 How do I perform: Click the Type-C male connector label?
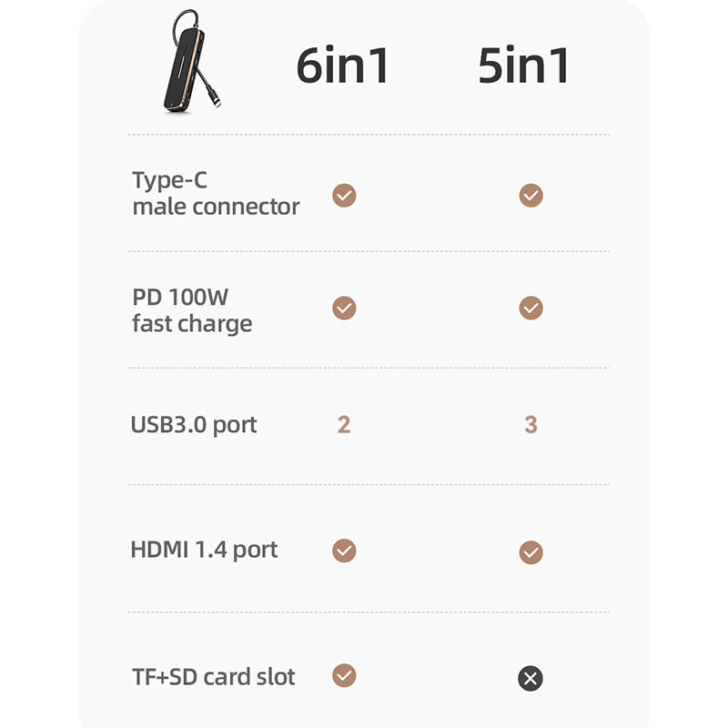tap(216, 194)
